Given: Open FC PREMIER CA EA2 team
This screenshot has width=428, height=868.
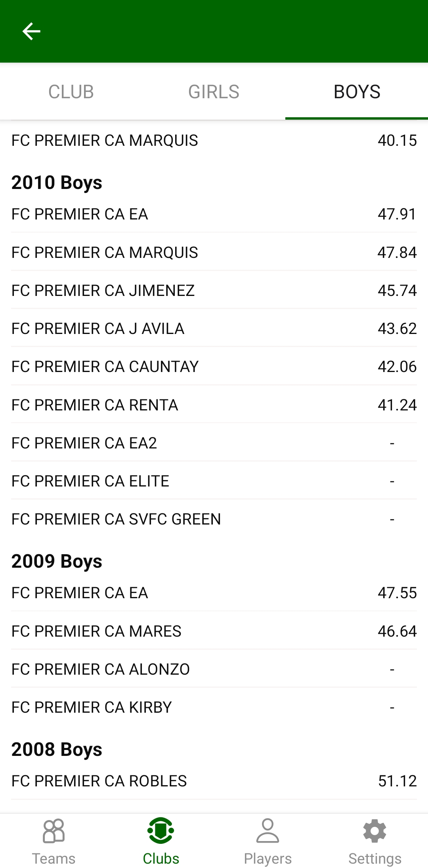Looking at the screenshot, I should click(214, 443).
